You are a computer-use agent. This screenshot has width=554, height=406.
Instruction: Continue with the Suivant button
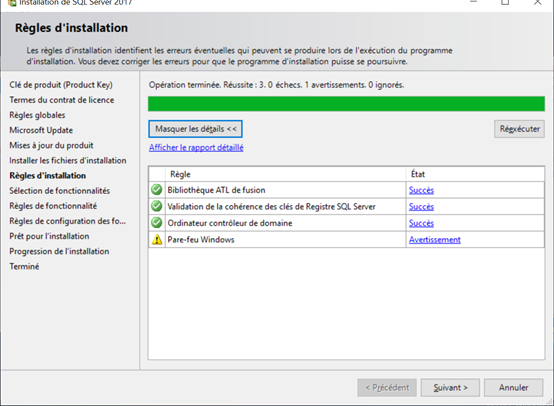(x=450, y=388)
